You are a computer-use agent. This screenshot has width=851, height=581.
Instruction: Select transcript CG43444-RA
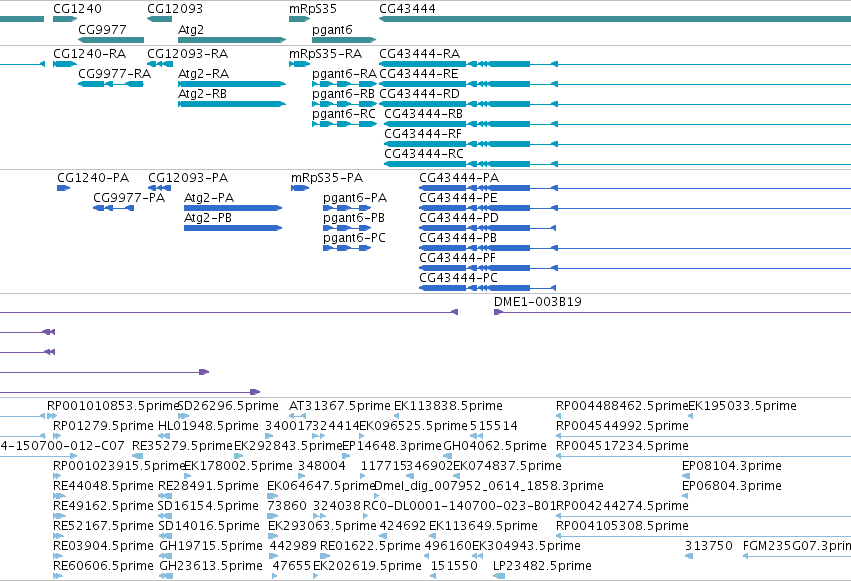tap(615, 64)
